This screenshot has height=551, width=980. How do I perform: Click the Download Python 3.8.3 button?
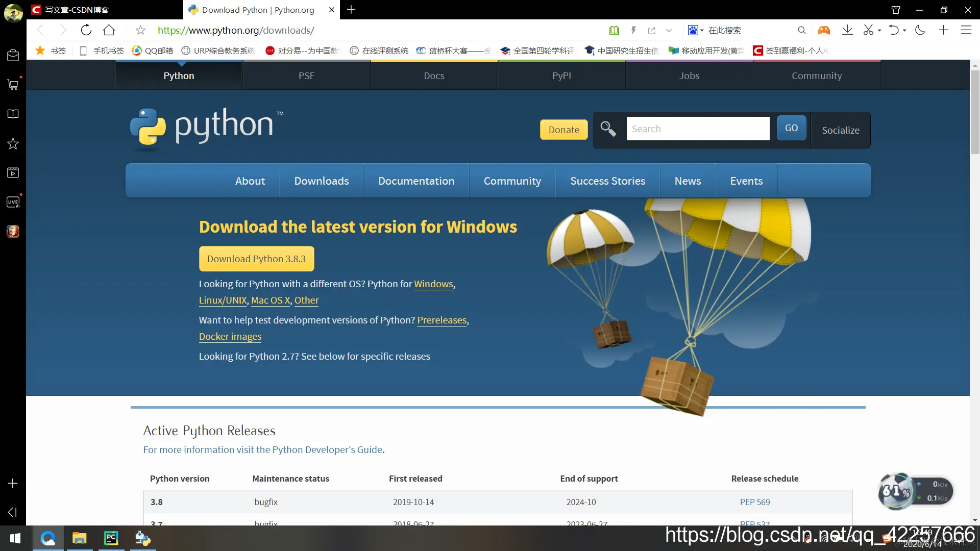pos(256,259)
